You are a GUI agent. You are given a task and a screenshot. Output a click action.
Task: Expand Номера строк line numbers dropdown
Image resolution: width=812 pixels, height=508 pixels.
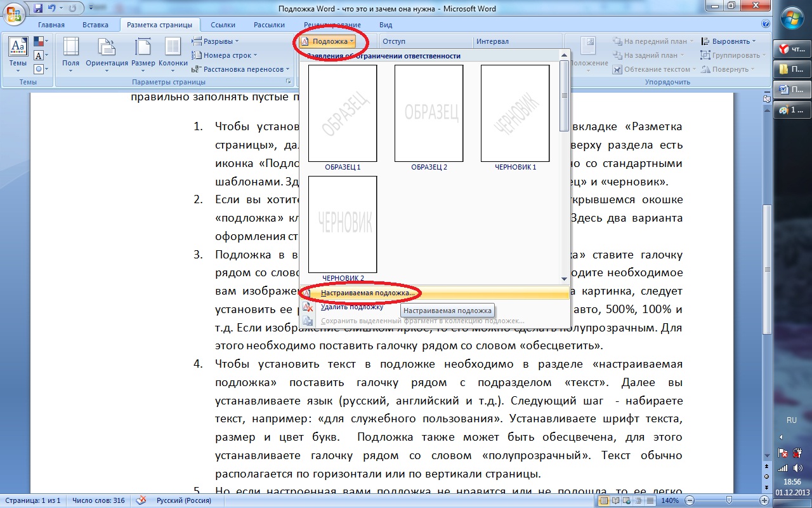click(x=225, y=55)
